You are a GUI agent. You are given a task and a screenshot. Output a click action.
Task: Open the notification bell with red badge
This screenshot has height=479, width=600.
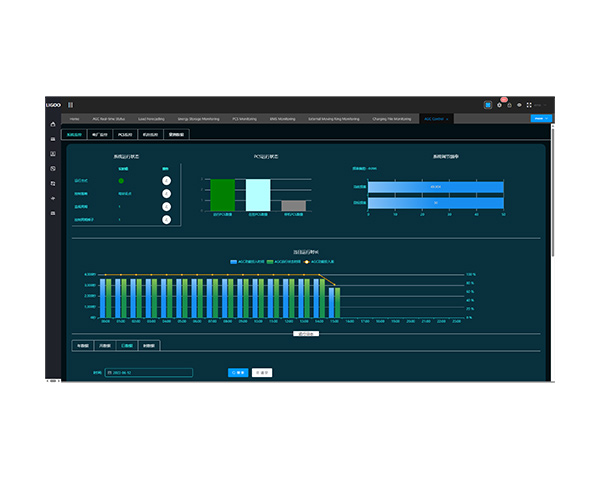(500, 104)
